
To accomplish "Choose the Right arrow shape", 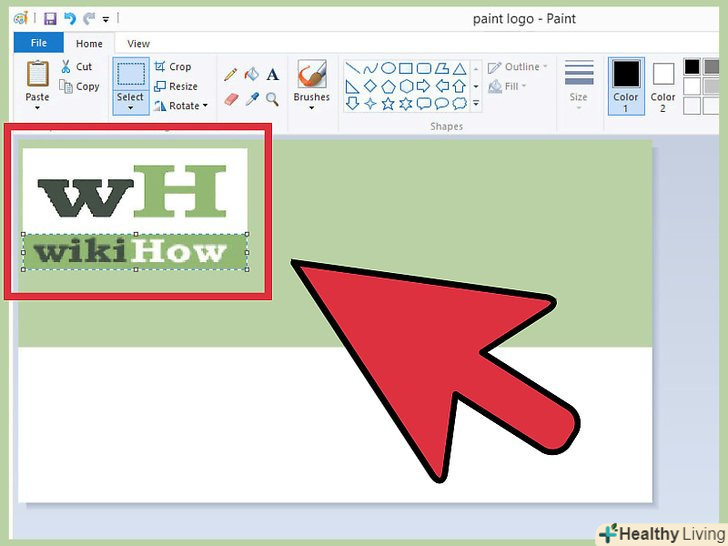I will point(423,86).
